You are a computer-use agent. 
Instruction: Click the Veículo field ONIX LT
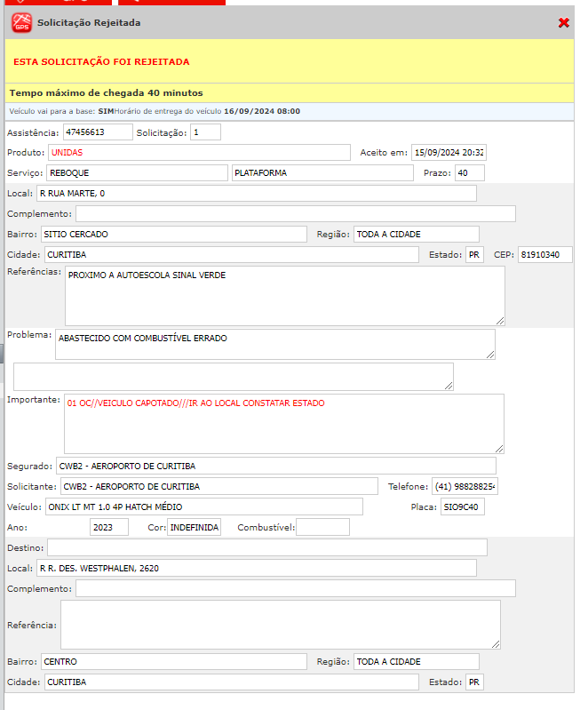tap(203, 507)
